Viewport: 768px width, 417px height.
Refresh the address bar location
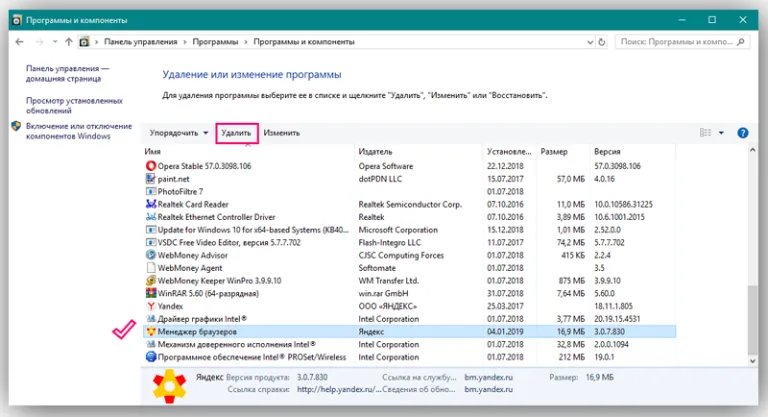coord(602,42)
